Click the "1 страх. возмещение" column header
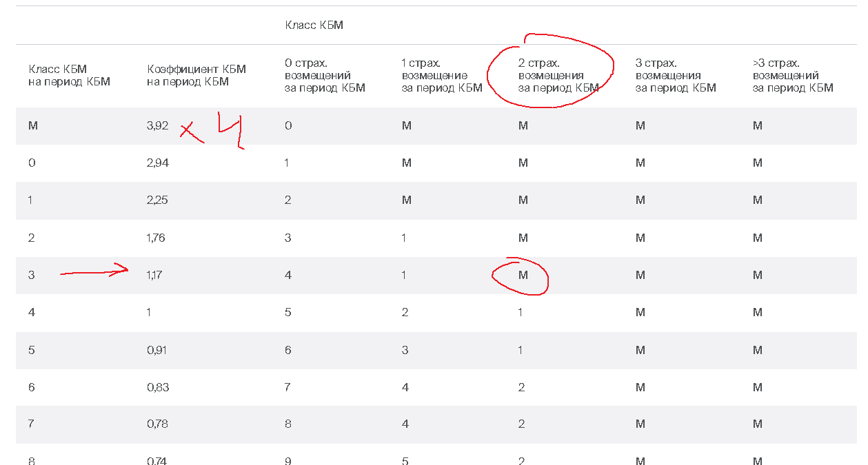The image size is (868, 465). pyautogui.click(x=442, y=76)
